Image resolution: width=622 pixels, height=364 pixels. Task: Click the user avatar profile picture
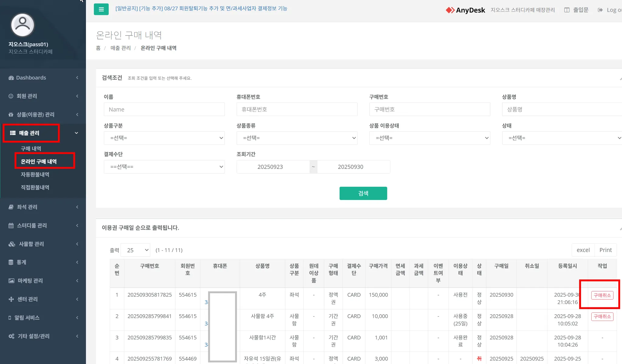point(22,25)
